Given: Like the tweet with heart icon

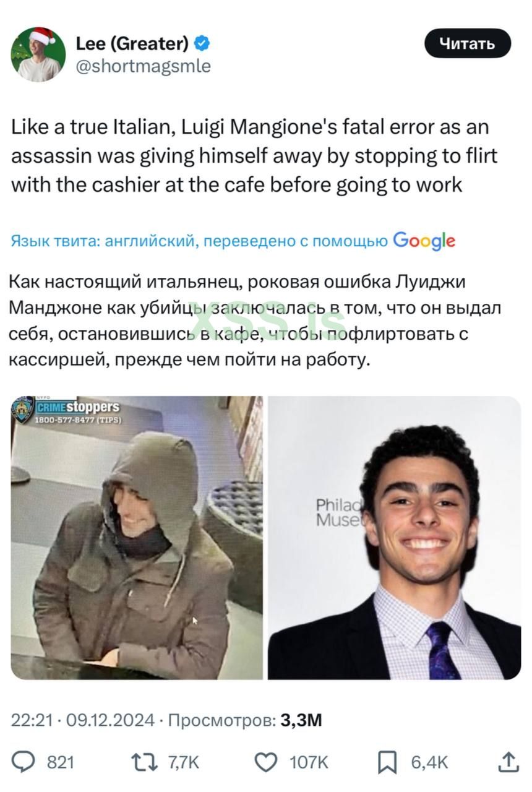Looking at the screenshot, I should tap(267, 761).
